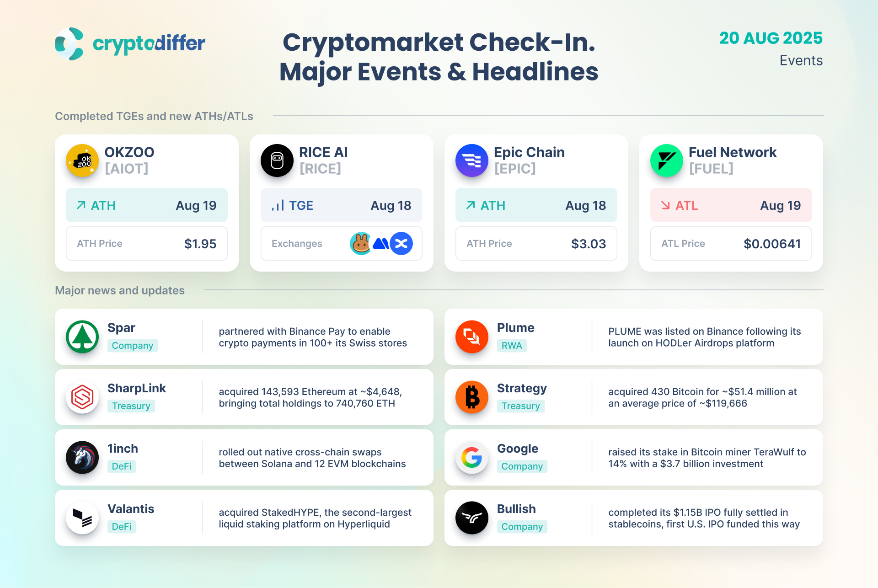Click the DeFi tag under Valantis
Viewport: 878px width, 588px height.
coord(122,527)
